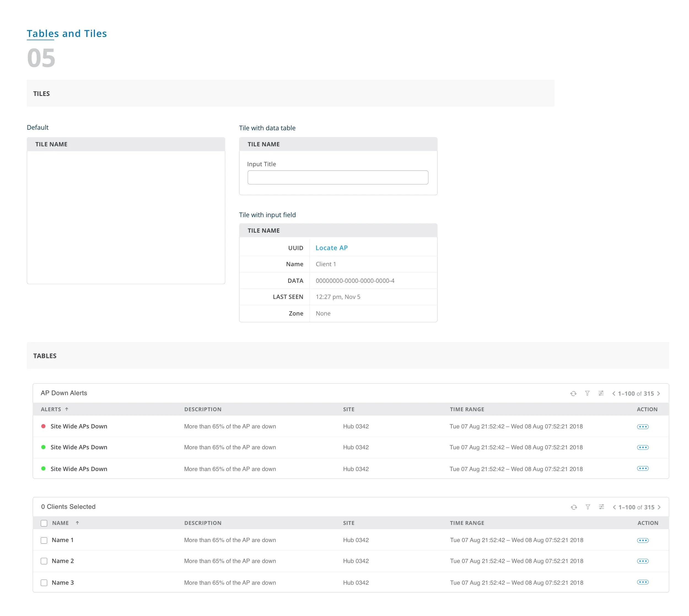Go to previous page in Clients Selected table
The width and height of the screenshot is (689, 616).
(x=614, y=507)
